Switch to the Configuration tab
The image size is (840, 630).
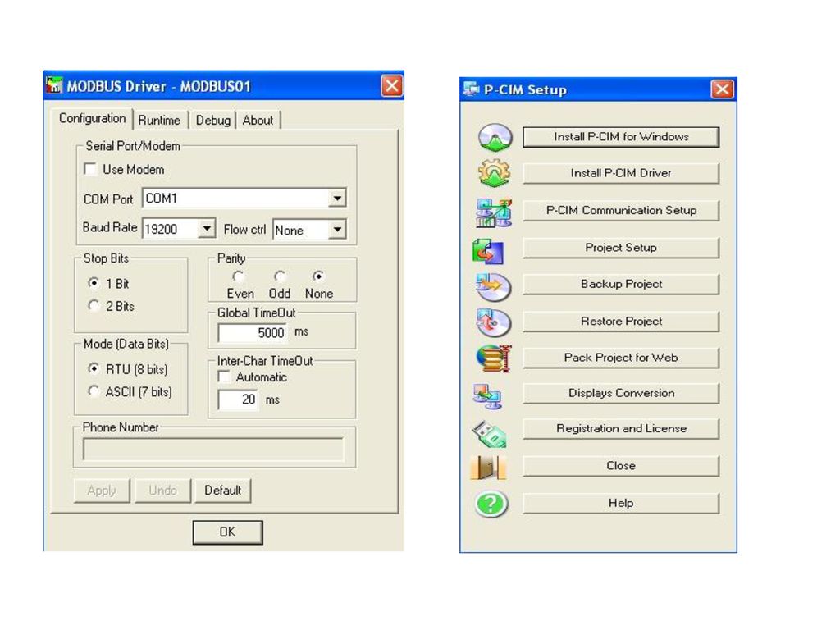[92, 118]
